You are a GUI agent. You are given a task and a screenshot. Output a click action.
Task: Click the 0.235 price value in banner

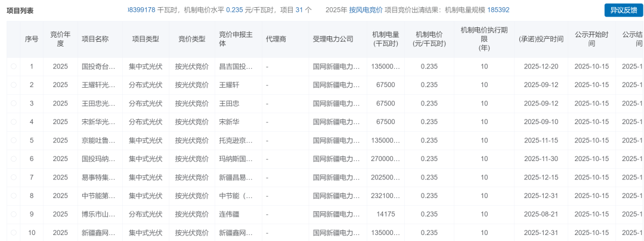click(x=234, y=10)
